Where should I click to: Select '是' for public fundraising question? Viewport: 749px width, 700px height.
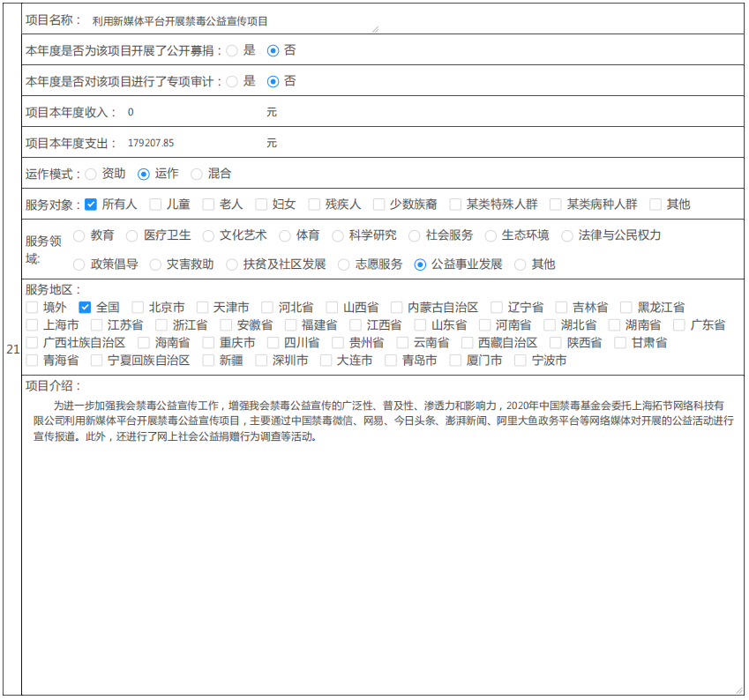pyautogui.click(x=232, y=51)
